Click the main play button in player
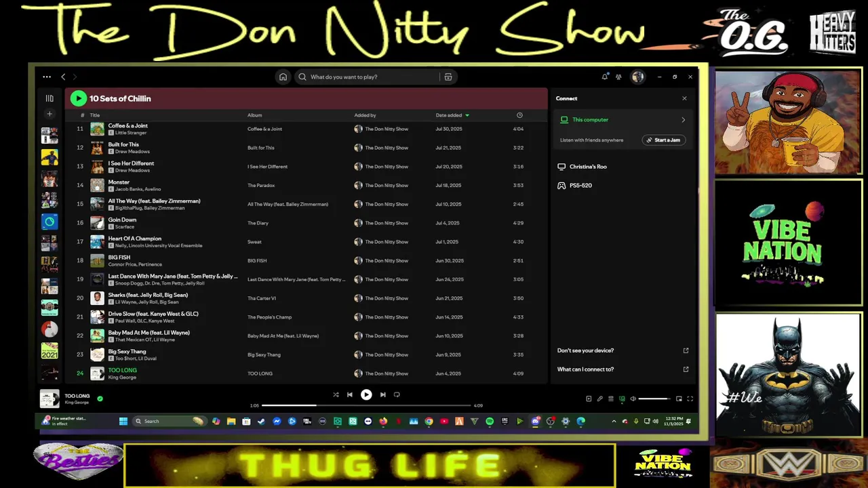The height and width of the screenshot is (488, 868). point(366,394)
